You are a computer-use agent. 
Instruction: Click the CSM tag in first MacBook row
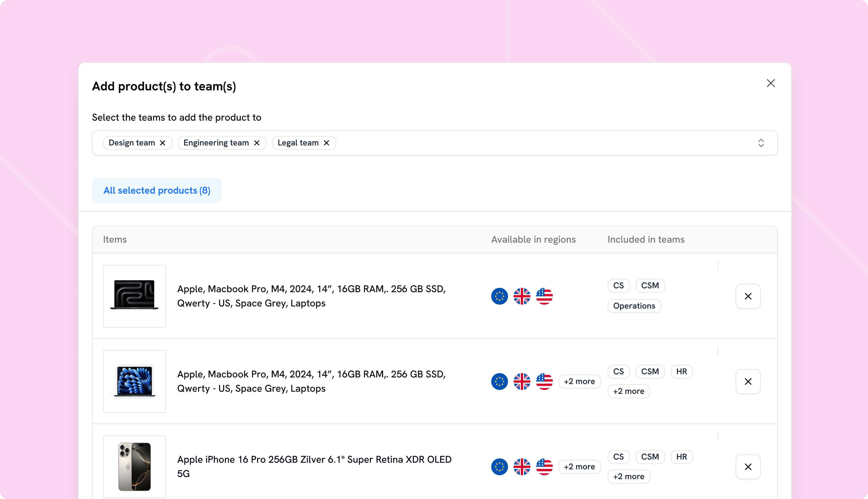point(650,285)
